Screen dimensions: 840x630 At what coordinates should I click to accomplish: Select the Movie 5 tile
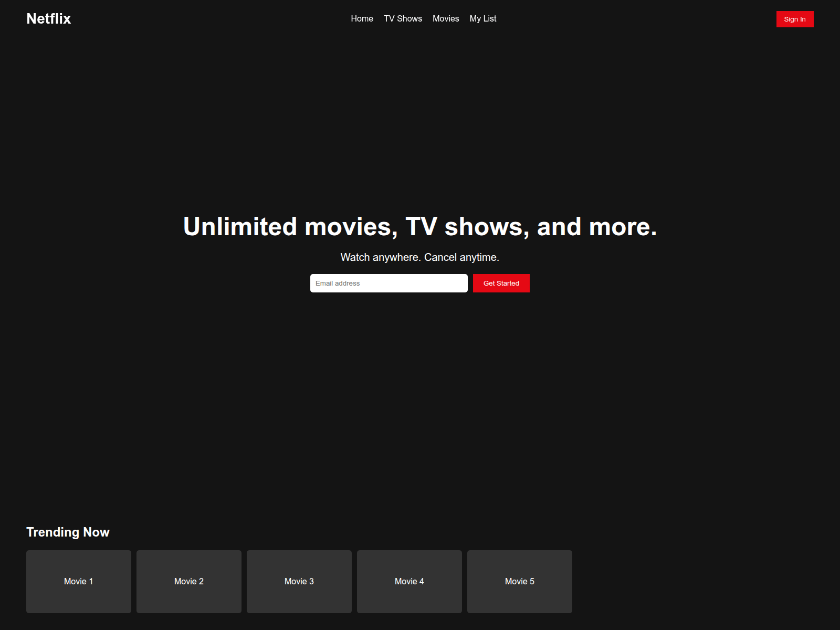520,581
